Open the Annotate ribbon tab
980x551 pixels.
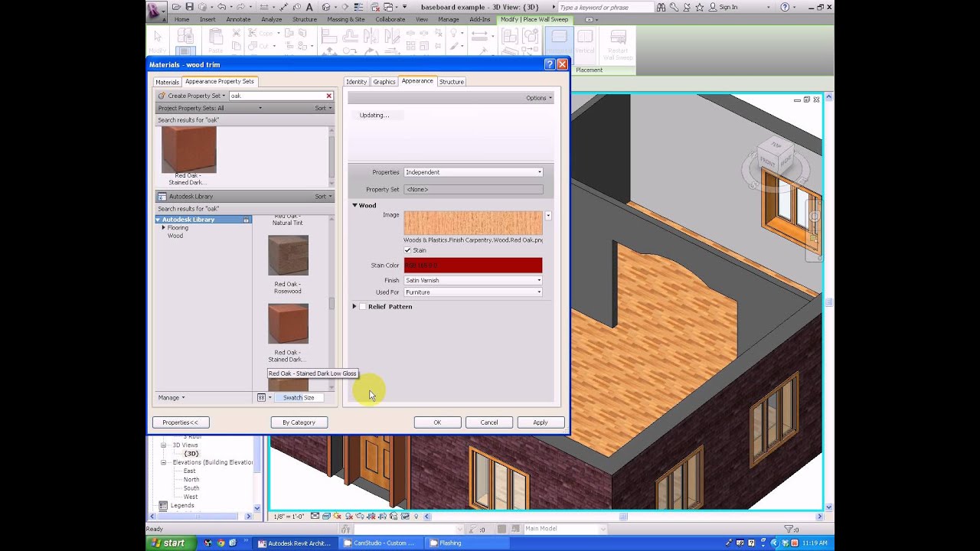(x=238, y=19)
